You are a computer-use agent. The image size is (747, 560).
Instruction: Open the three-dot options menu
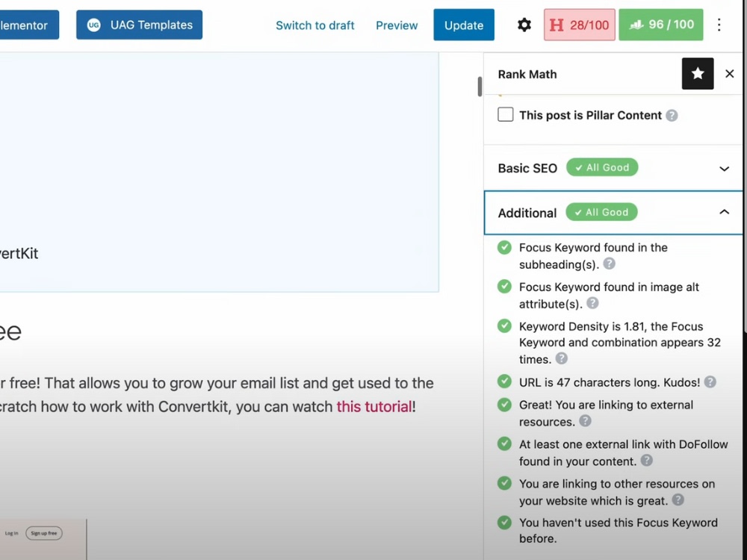pos(719,25)
